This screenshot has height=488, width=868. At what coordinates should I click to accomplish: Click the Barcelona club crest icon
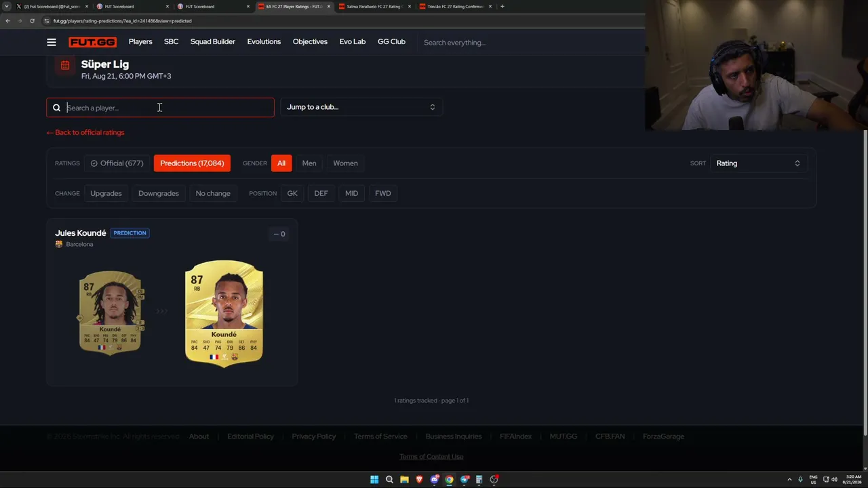tap(59, 244)
